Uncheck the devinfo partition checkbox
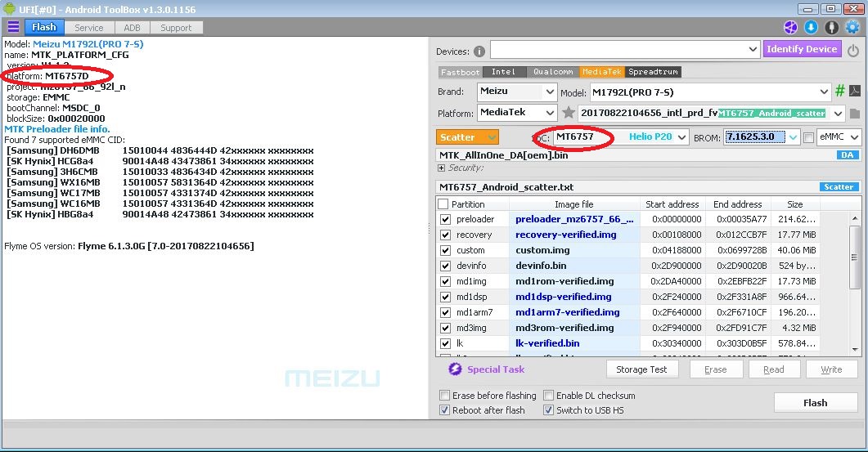 pos(445,266)
